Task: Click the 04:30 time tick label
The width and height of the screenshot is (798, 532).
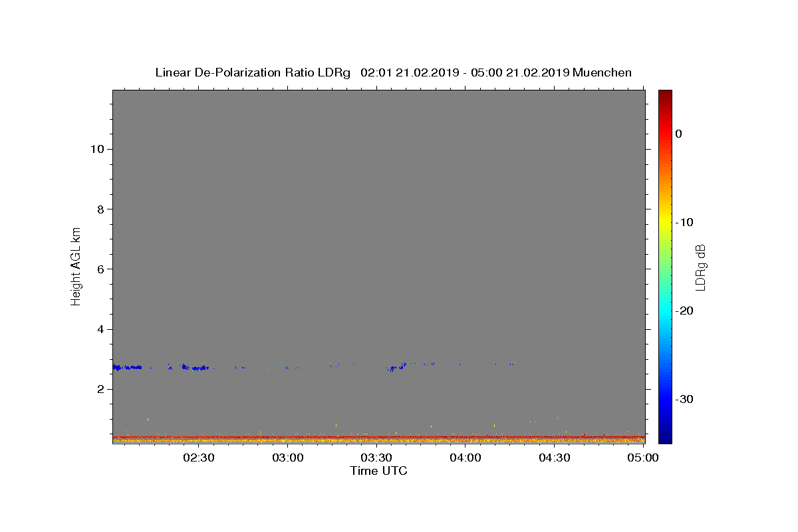Action: click(554, 458)
